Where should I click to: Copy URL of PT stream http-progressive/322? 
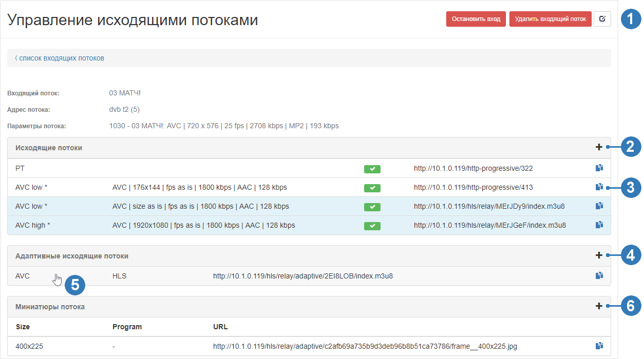coord(599,168)
